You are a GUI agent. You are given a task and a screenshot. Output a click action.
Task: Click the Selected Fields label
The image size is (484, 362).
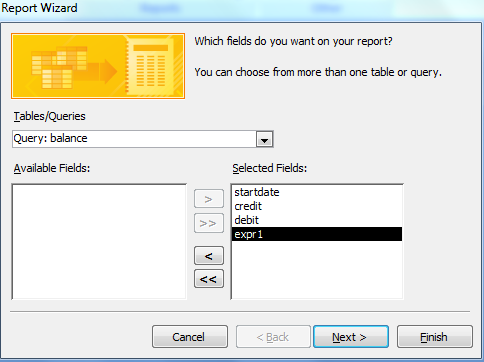pos(270,168)
